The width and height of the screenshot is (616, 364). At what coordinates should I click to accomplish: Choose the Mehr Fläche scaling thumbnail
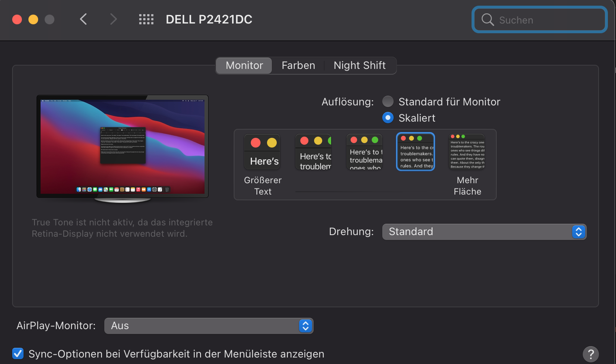467,152
